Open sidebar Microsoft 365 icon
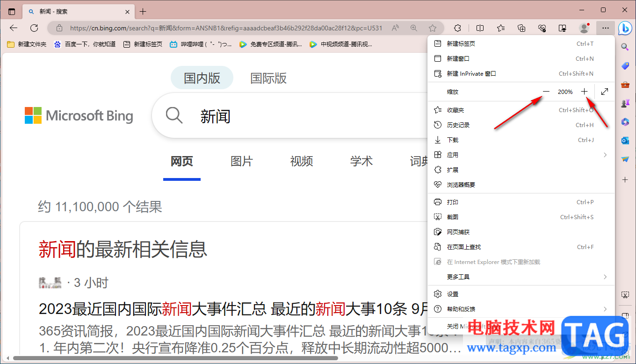636x364 pixels. pos(625,122)
